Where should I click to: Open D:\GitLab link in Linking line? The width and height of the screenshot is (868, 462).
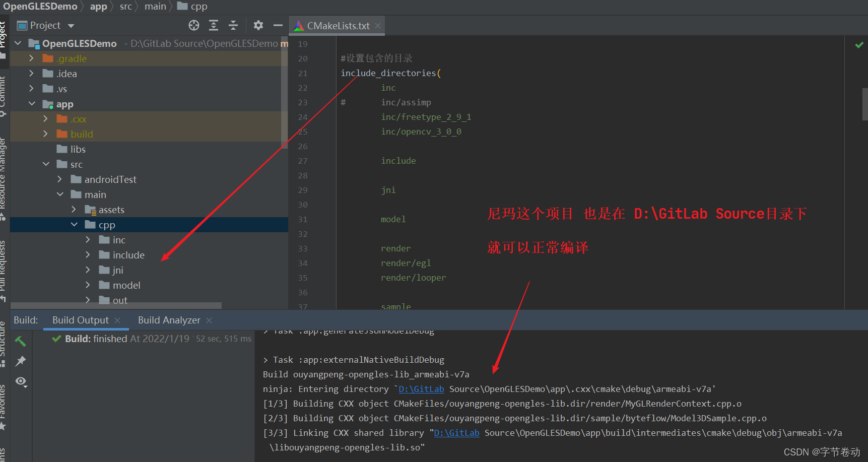coord(456,433)
